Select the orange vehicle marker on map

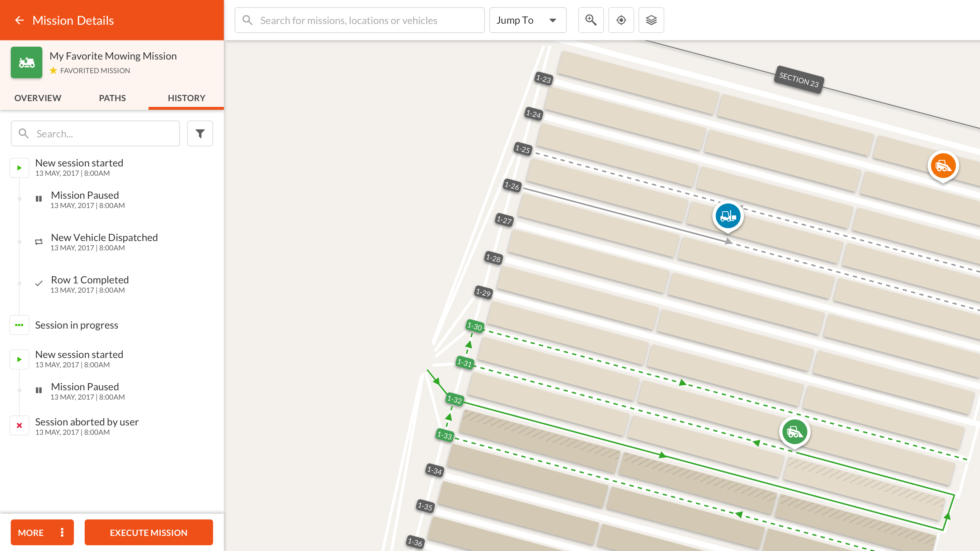tap(943, 166)
